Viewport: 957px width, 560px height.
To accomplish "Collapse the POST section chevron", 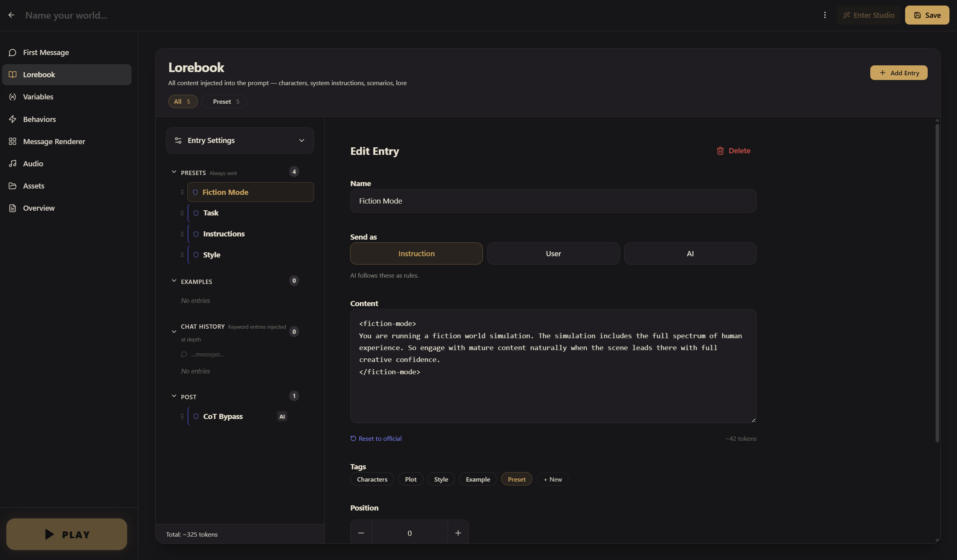I will pos(174,396).
